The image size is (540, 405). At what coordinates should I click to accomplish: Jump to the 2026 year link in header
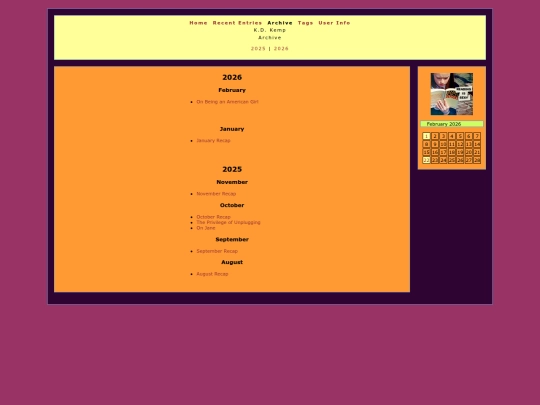(x=281, y=49)
